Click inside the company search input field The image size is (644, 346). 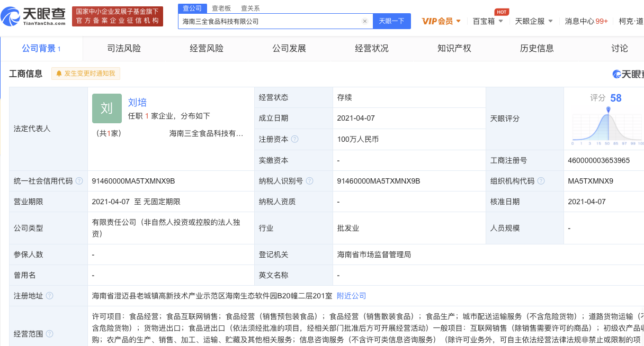coord(265,21)
